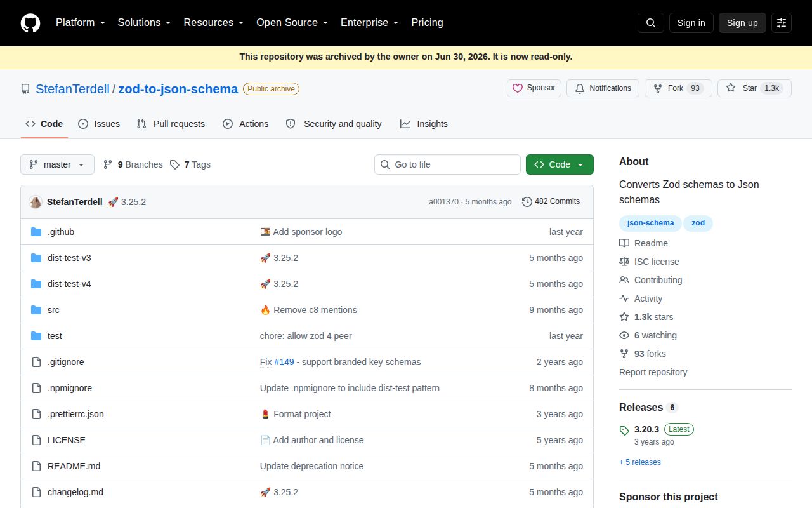
Task: Open StefanTerdell's avatar in the commit row
Action: coord(36,202)
